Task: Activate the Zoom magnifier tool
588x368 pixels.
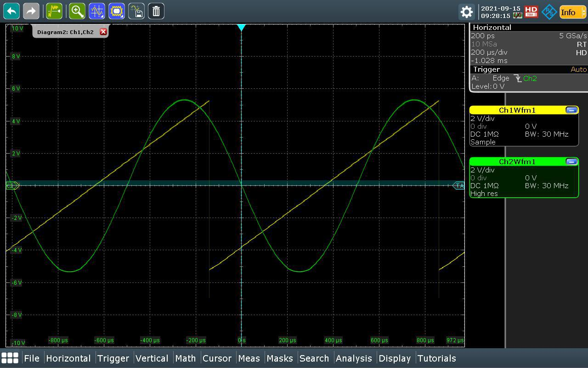Action: pyautogui.click(x=77, y=11)
